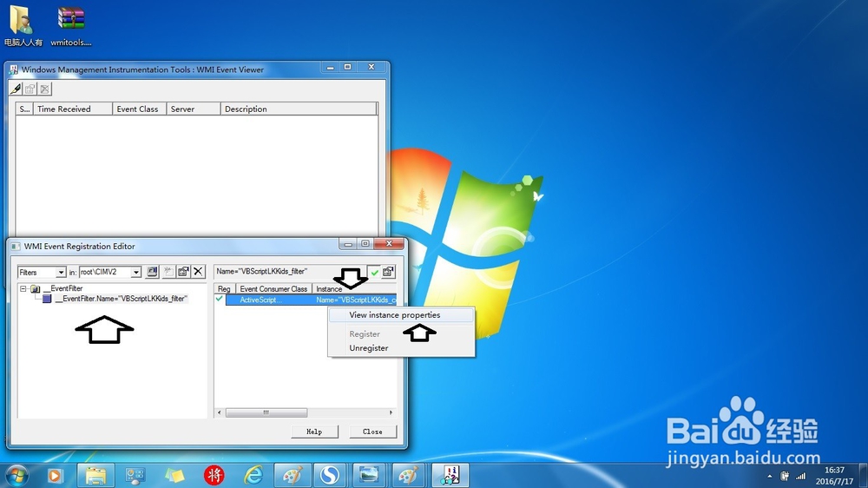Click the clear events X icon in WMI Event Viewer toolbar
Image resolution: width=868 pixels, height=488 pixels.
pos(45,89)
